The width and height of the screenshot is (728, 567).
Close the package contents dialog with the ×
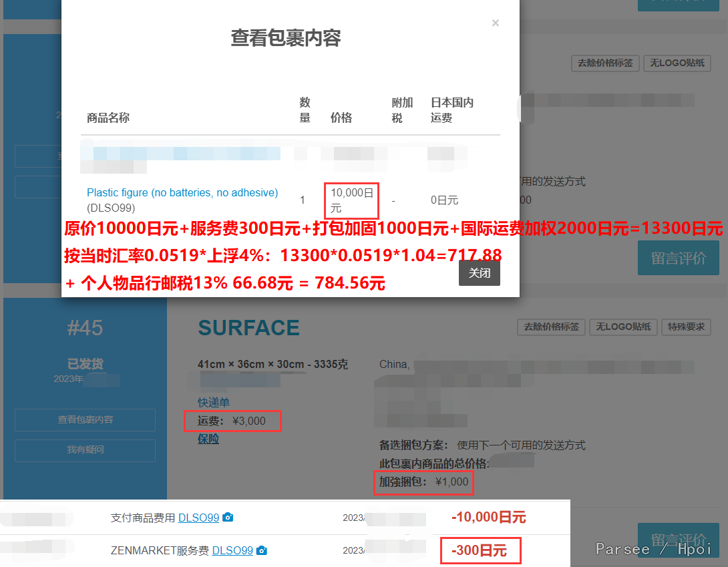[x=495, y=23]
